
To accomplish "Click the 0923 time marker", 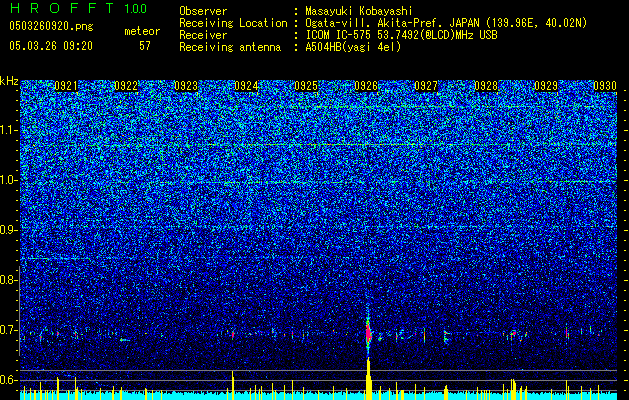I will (x=186, y=86).
